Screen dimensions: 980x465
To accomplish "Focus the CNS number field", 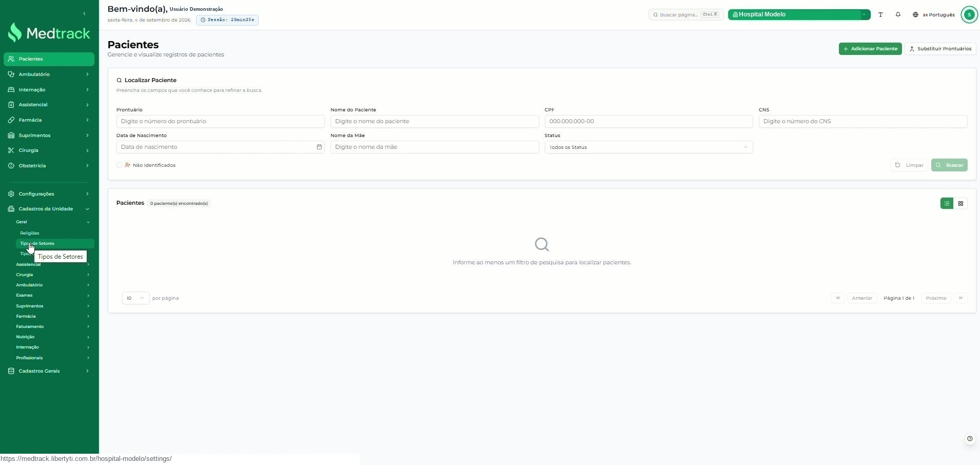I will coord(863,121).
